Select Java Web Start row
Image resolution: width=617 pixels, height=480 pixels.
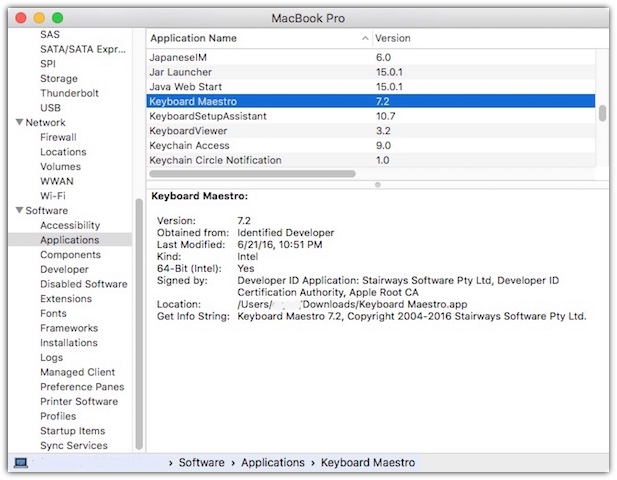(371, 87)
